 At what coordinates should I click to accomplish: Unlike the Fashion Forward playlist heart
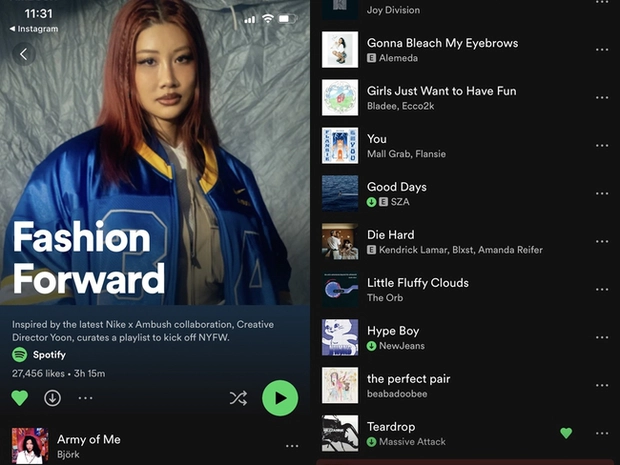pos(20,398)
